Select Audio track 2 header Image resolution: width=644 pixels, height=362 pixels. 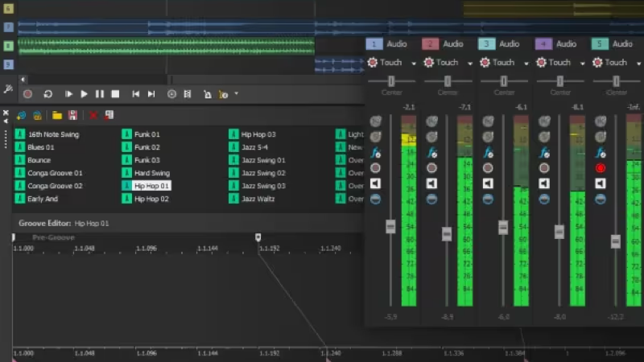click(x=430, y=44)
